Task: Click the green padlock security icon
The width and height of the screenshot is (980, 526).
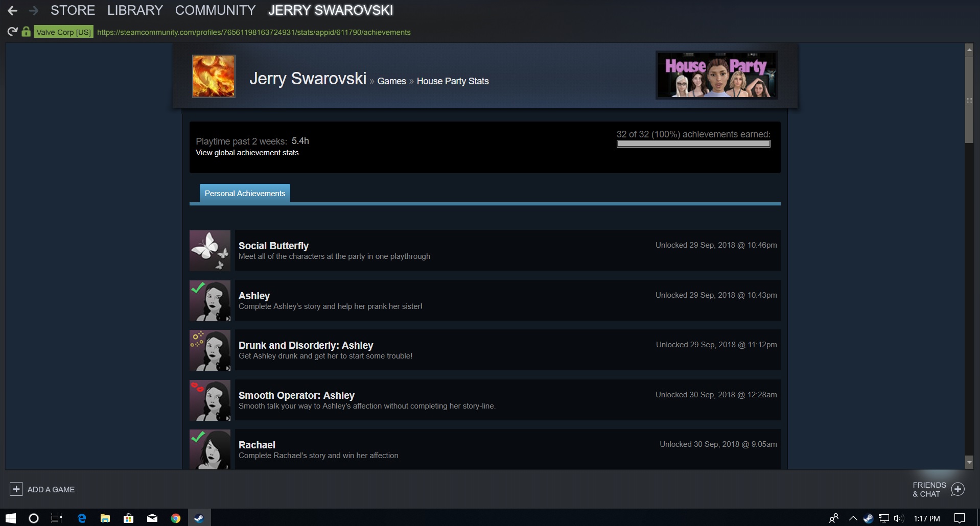Action: tap(26, 32)
